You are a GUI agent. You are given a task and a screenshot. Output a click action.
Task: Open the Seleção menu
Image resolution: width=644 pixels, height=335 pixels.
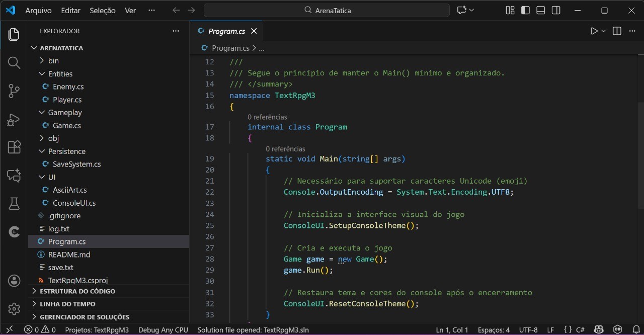point(103,11)
